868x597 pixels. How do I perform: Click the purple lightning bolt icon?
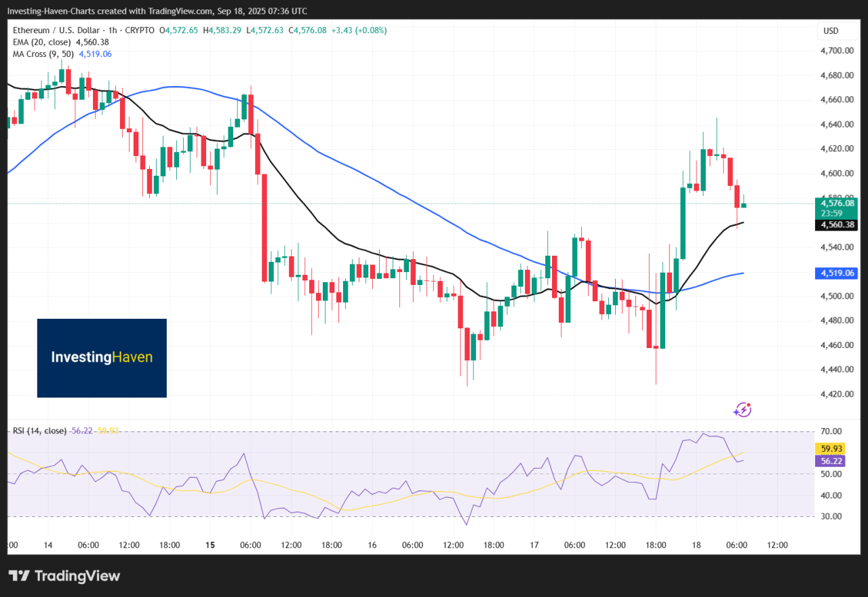point(743,409)
